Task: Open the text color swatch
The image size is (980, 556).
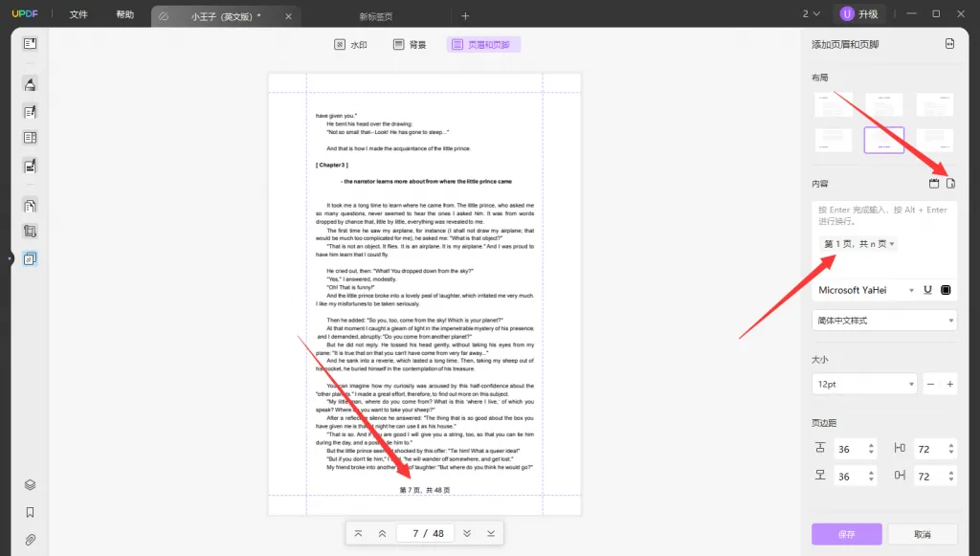Action: (946, 290)
